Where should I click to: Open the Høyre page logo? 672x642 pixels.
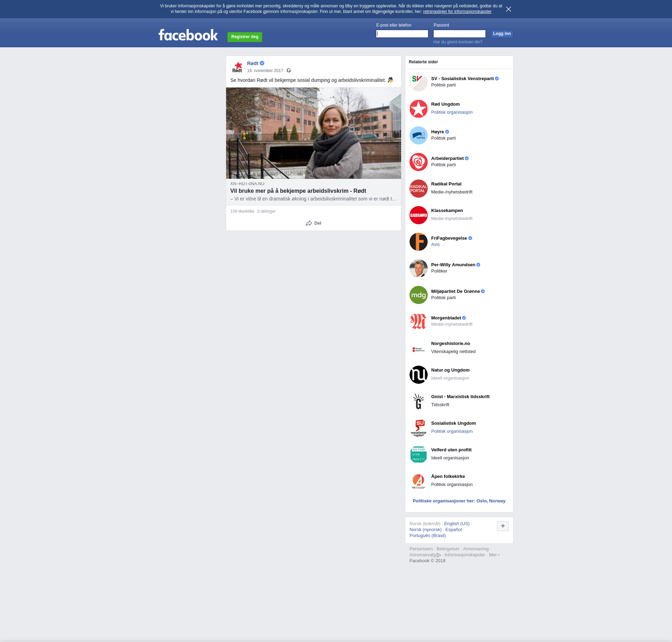pyautogui.click(x=419, y=135)
